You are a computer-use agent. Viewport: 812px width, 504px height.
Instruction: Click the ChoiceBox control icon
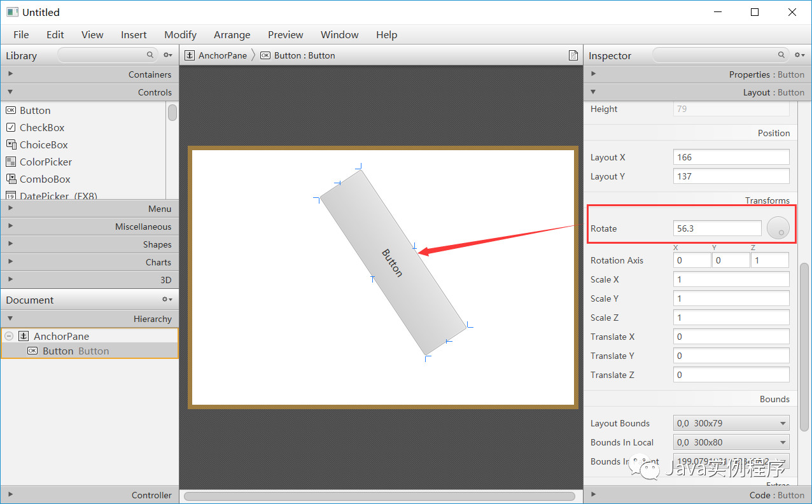click(x=10, y=144)
